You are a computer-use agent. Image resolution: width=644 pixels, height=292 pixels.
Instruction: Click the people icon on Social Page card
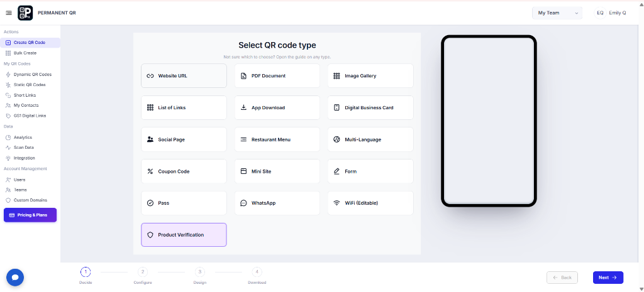click(150, 139)
